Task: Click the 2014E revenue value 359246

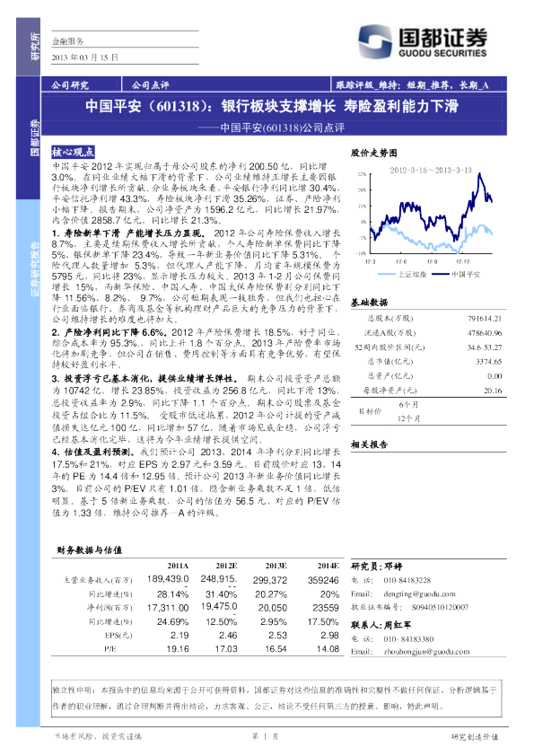Action: (323, 580)
